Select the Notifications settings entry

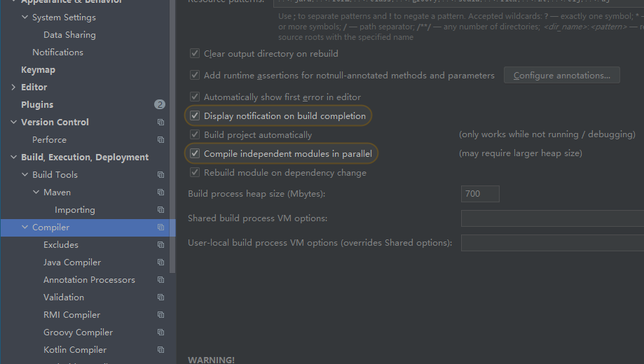(58, 52)
